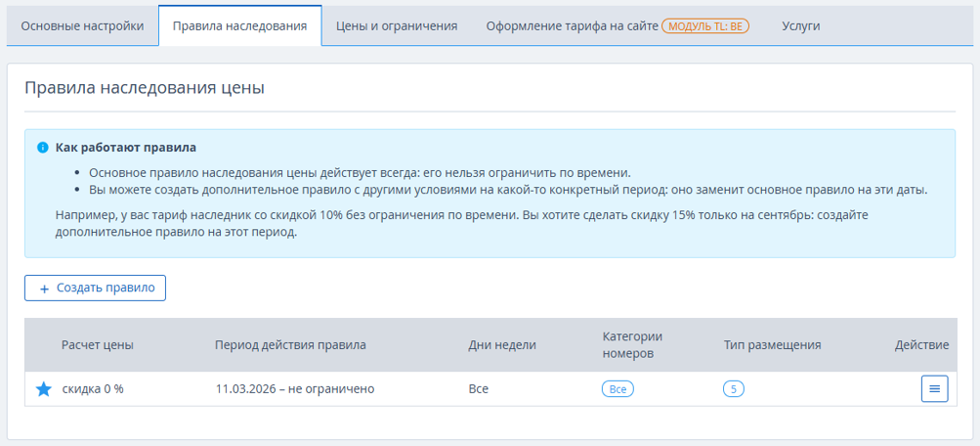This screenshot has width=980, height=446.
Task: Expand the accommodation type badge showing 5
Action: pyautogui.click(x=734, y=389)
